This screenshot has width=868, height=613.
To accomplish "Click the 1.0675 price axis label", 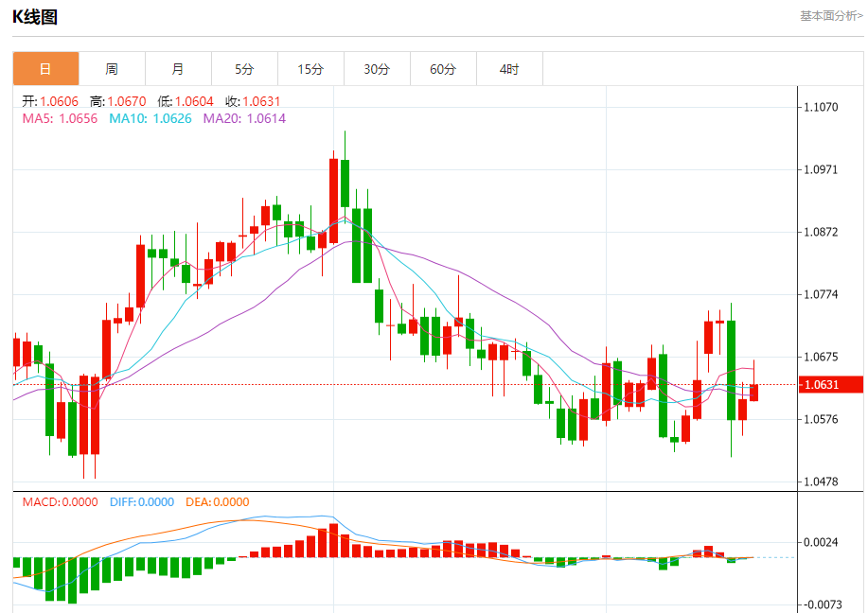I will [x=821, y=357].
